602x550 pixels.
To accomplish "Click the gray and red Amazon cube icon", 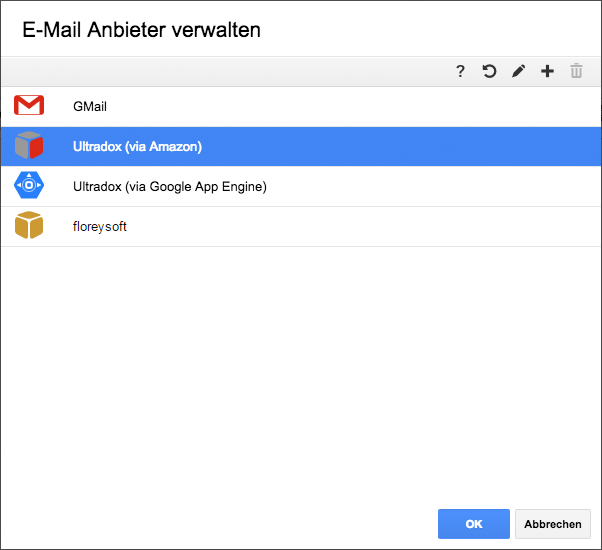I will tap(29, 145).
